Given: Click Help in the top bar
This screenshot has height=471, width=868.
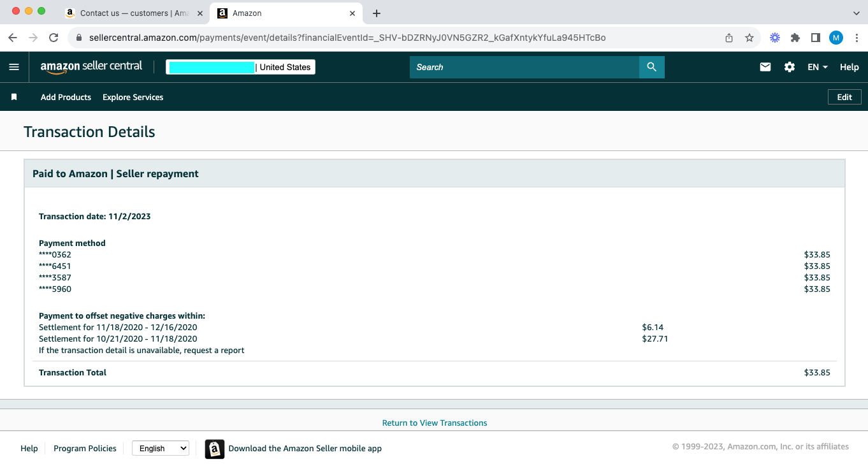Looking at the screenshot, I should 850,67.
